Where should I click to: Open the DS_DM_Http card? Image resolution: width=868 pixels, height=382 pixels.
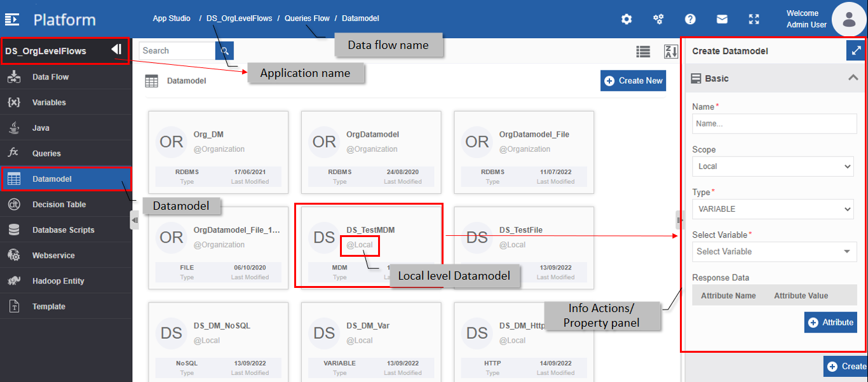click(524, 342)
